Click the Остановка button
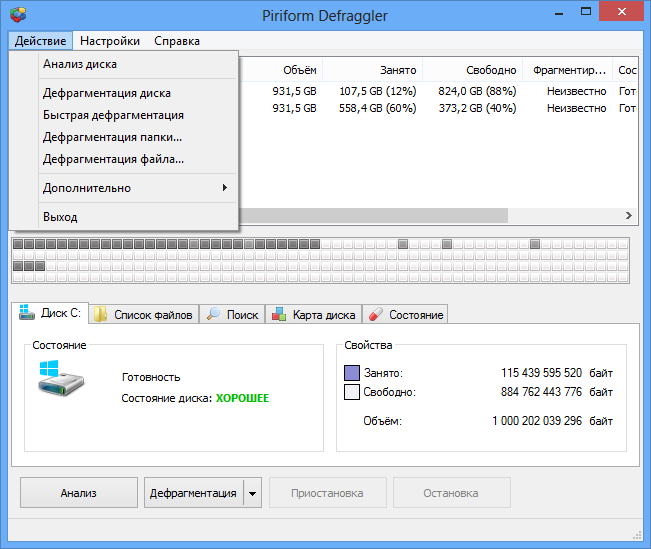The height and width of the screenshot is (549, 651). [452, 493]
